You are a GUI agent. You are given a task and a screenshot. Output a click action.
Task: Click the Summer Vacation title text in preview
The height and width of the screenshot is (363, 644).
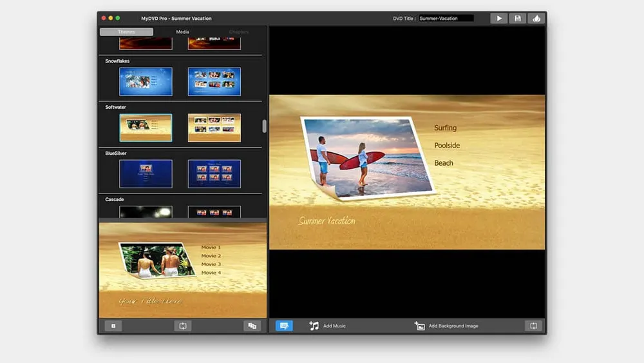coord(327,221)
